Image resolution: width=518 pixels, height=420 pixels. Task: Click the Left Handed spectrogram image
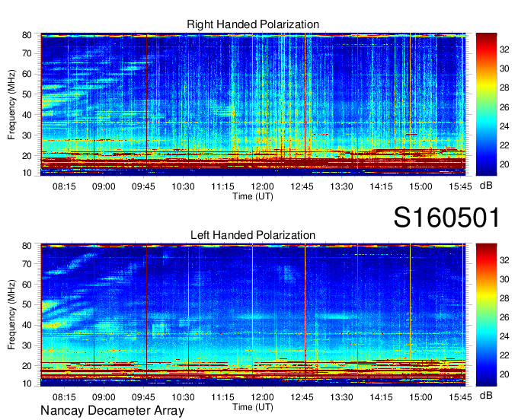tap(253, 315)
